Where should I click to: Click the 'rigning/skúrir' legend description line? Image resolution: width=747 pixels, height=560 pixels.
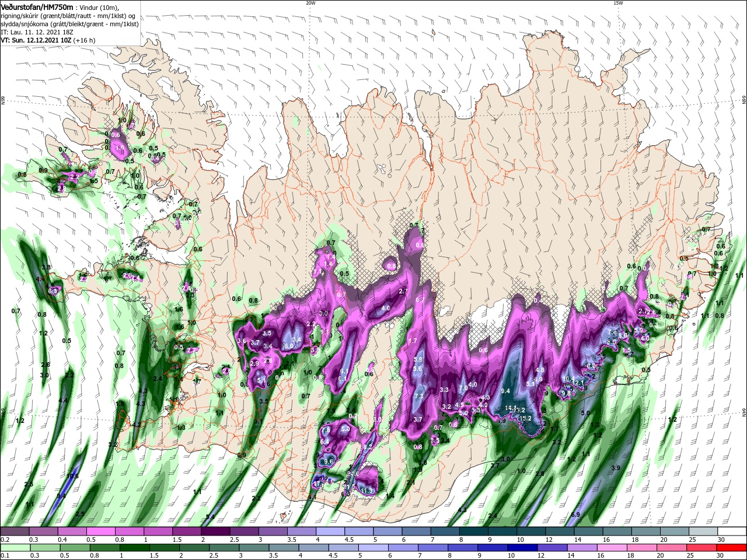pyautogui.click(x=68, y=15)
